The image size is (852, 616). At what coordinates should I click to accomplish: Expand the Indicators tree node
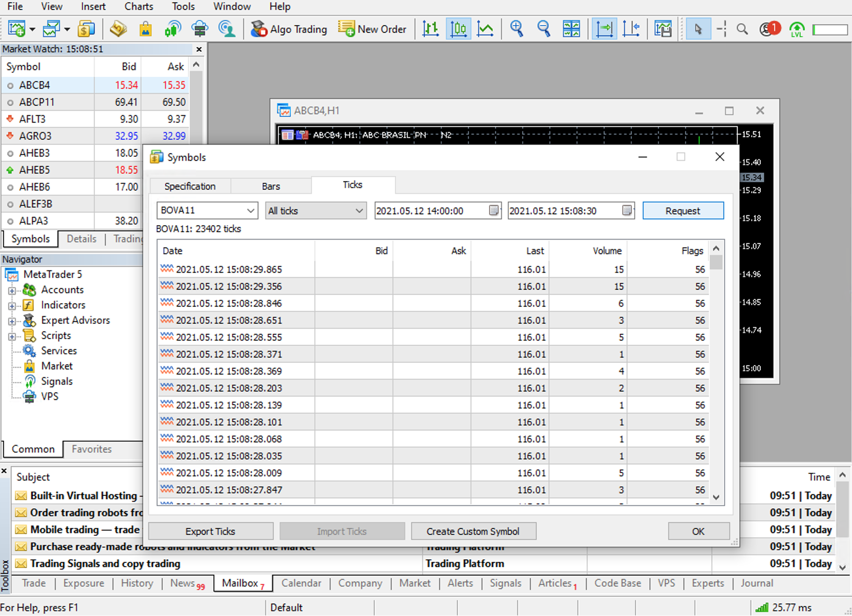point(12,306)
